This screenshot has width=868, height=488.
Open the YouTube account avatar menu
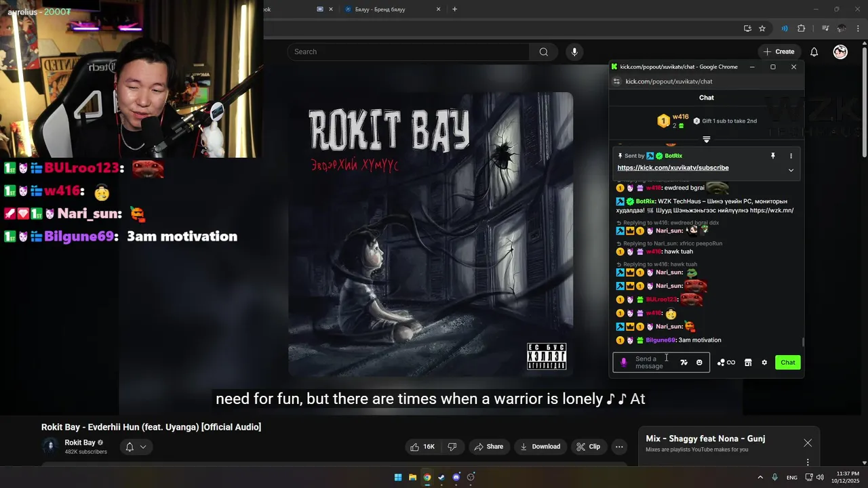[x=840, y=52]
